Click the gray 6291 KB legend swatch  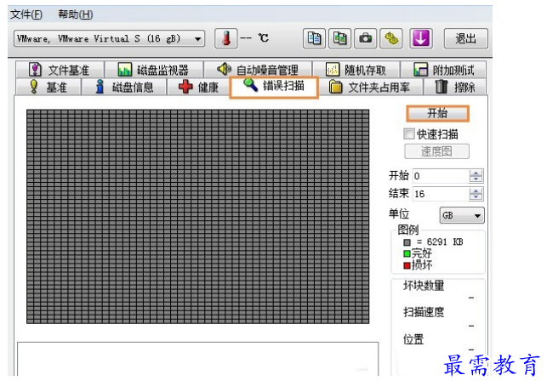point(407,242)
